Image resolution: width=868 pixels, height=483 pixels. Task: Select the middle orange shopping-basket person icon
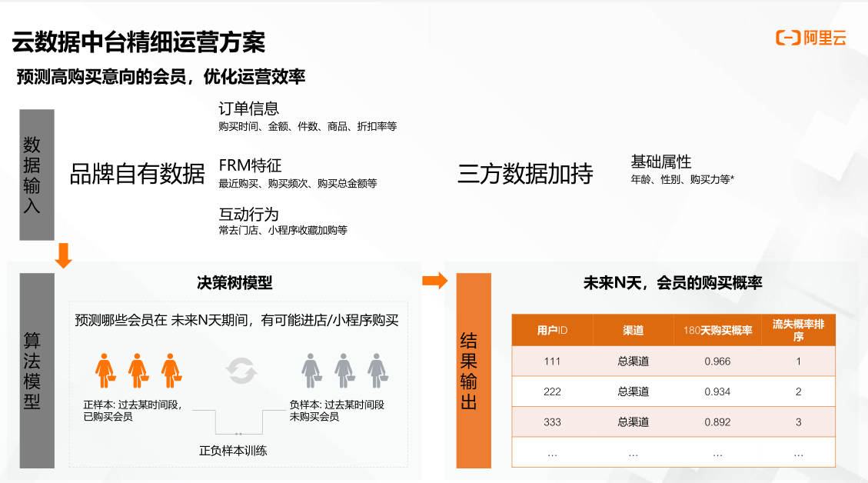click(136, 369)
